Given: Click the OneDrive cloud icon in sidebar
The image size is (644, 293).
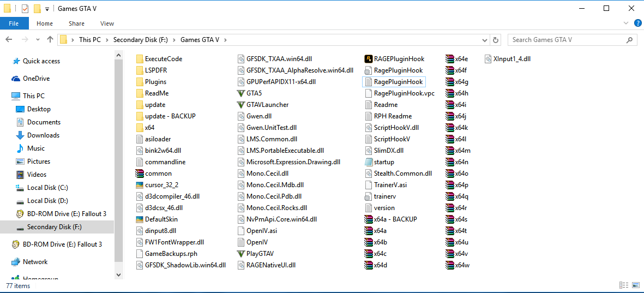Looking at the screenshot, I should coord(16,79).
